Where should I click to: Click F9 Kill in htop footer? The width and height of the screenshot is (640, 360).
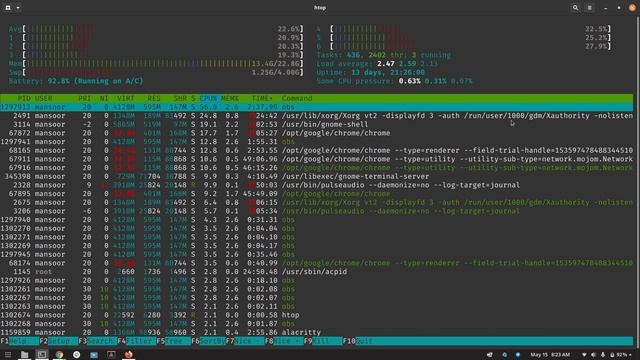coord(322,341)
